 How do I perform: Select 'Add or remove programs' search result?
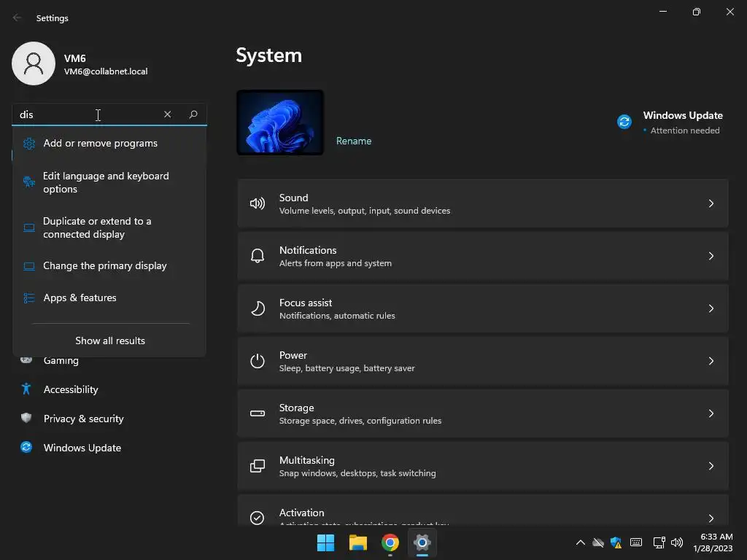(x=109, y=144)
